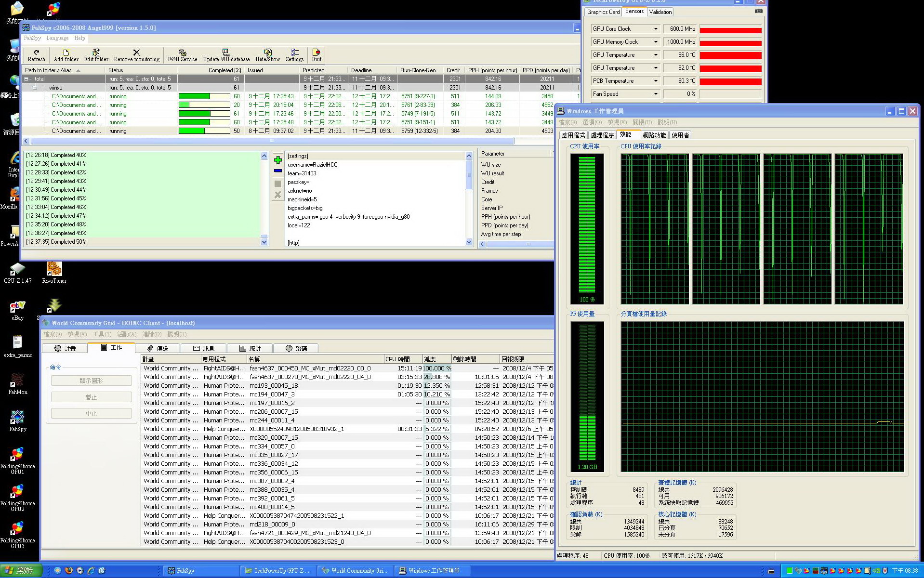This screenshot has width=924, height=578.
Task: Switch to the Graphics Card tab in GPU-Z
Action: pyautogui.click(x=603, y=12)
